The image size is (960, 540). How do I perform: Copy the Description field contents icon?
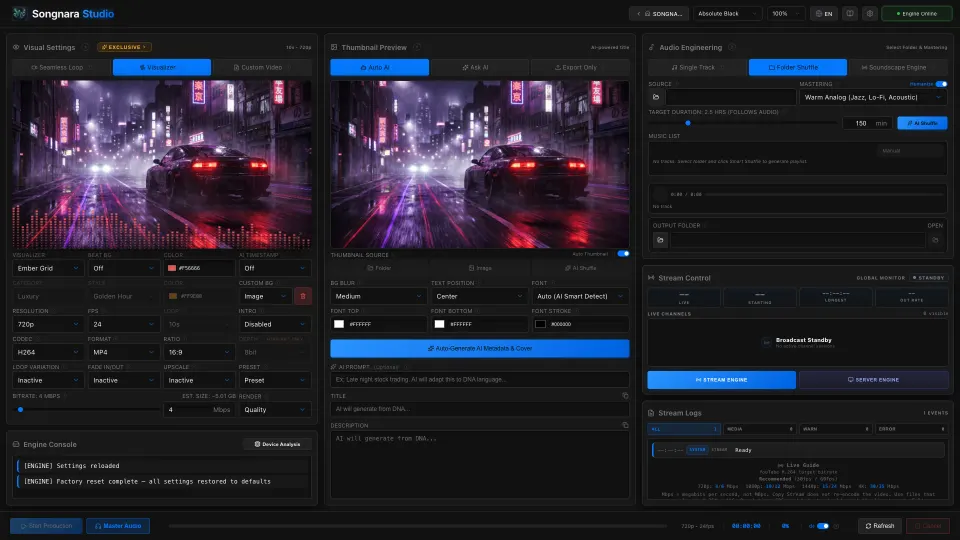[x=625, y=425]
